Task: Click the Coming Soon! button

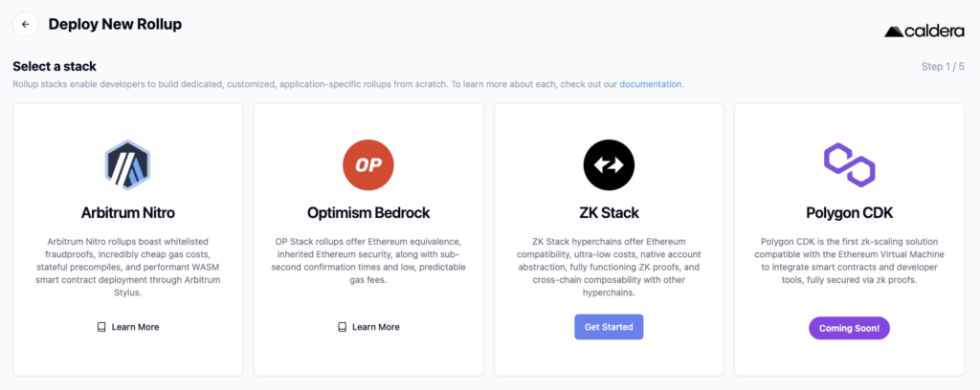Action: click(849, 328)
